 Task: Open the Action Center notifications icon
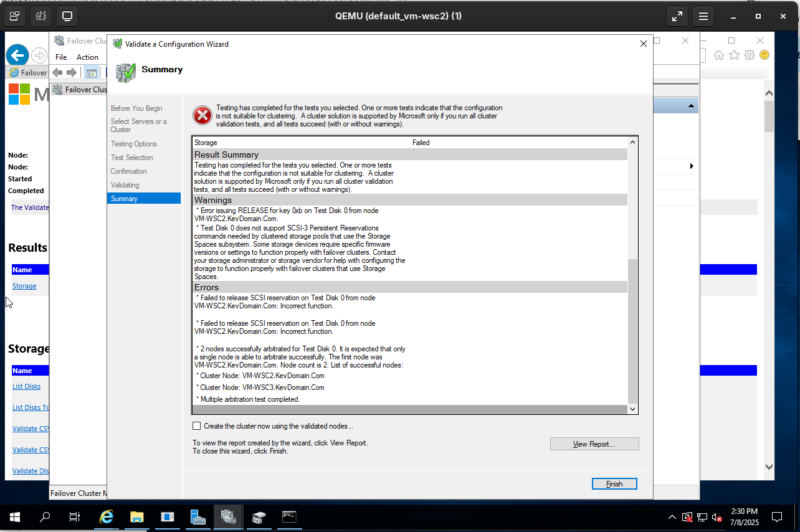[777, 517]
